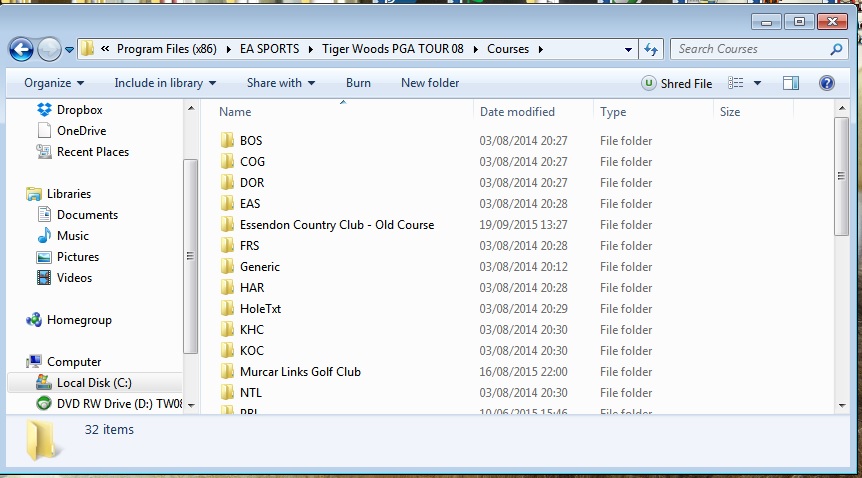This screenshot has width=862, height=478.
Task: Click the Courses breadcrumb
Action: click(x=508, y=49)
